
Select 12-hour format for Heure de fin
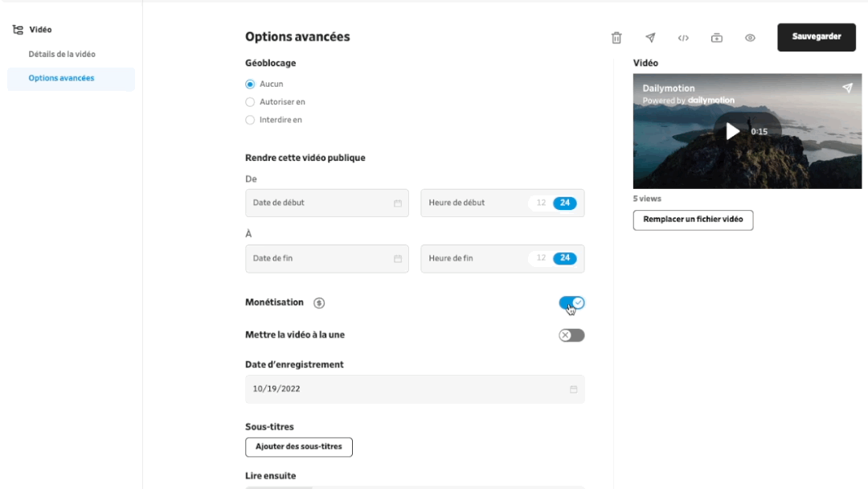(541, 258)
